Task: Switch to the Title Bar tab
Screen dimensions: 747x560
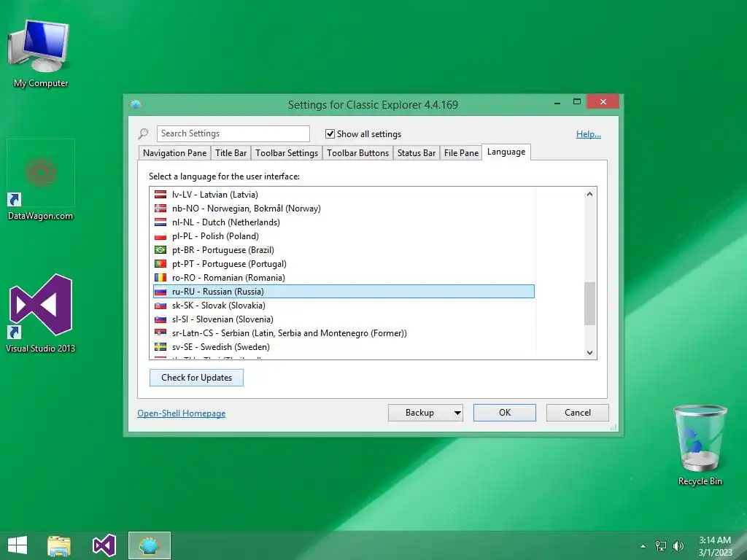Action: pos(231,153)
